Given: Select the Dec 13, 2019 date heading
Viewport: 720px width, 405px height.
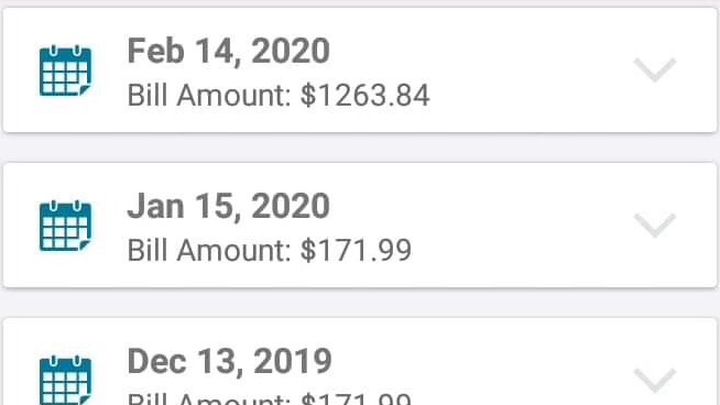Looking at the screenshot, I should (229, 361).
